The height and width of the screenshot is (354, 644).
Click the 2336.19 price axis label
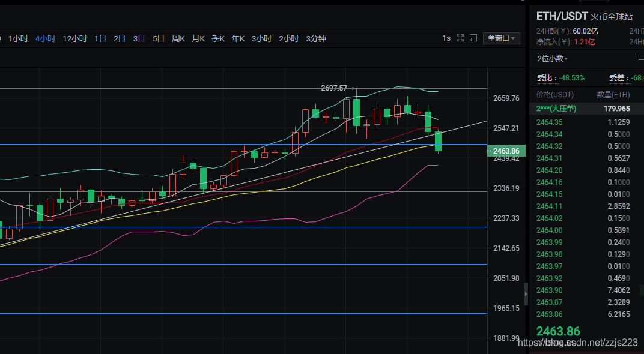[506, 188]
